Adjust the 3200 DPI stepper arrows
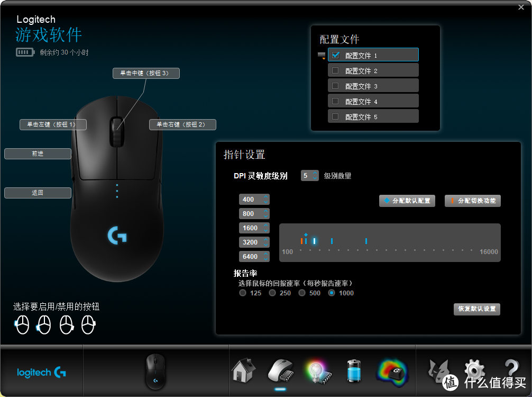Image resolution: width=532 pixels, height=397 pixels. (265, 242)
